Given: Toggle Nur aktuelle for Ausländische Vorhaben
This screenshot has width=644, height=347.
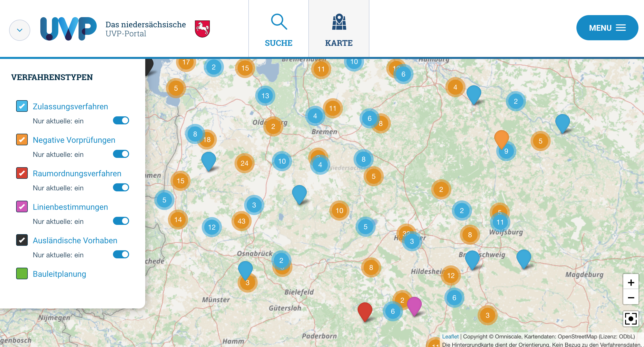Looking at the screenshot, I should pos(121,255).
